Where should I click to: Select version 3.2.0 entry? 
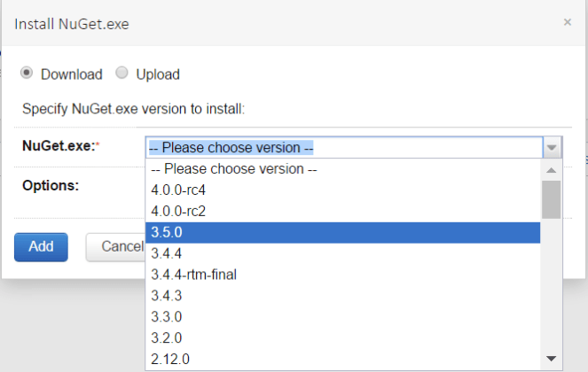coord(167,337)
